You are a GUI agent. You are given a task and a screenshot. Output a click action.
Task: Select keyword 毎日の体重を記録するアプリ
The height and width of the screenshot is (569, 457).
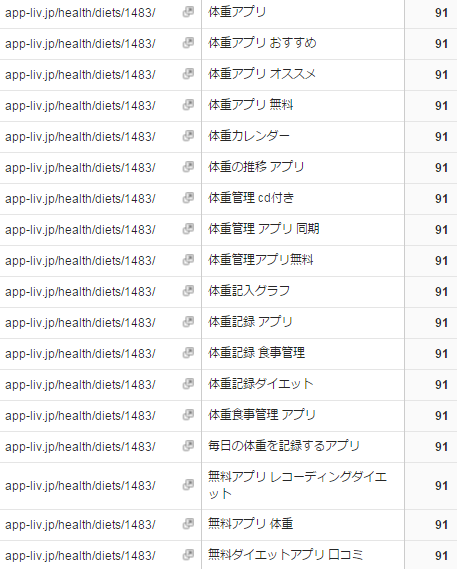pyautogui.click(x=283, y=446)
